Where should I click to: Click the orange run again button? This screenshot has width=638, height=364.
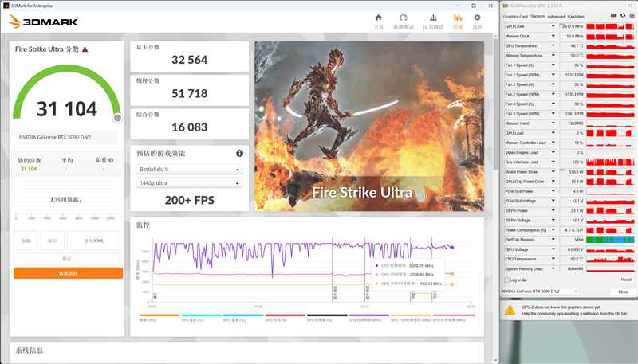click(x=68, y=273)
